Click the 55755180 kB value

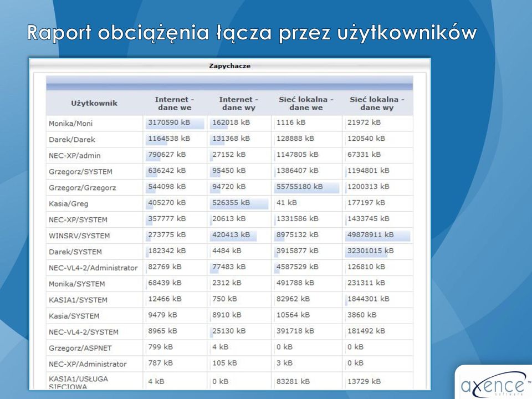[x=300, y=187]
